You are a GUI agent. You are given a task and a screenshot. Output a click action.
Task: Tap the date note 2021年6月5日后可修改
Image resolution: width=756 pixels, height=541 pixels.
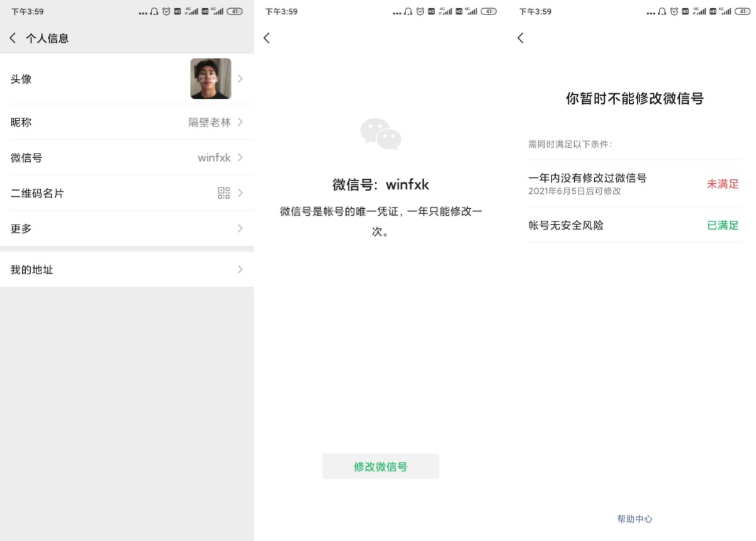click(575, 191)
